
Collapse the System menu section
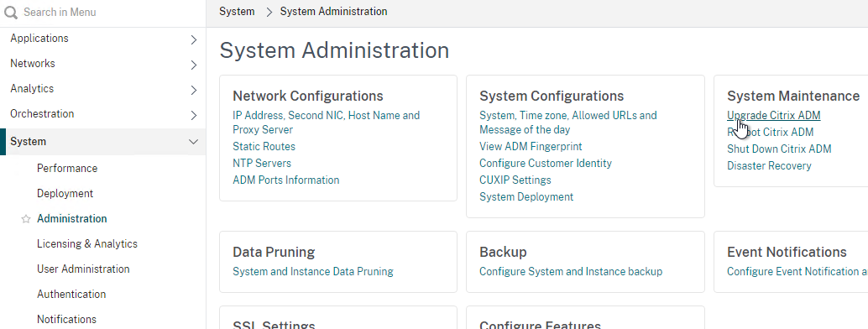pyautogui.click(x=194, y=142)
